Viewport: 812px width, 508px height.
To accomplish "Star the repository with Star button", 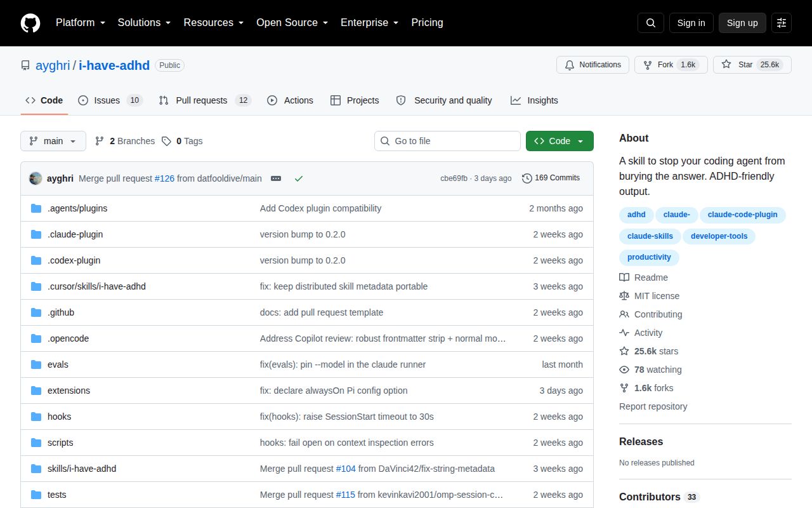I will point(752,65).
